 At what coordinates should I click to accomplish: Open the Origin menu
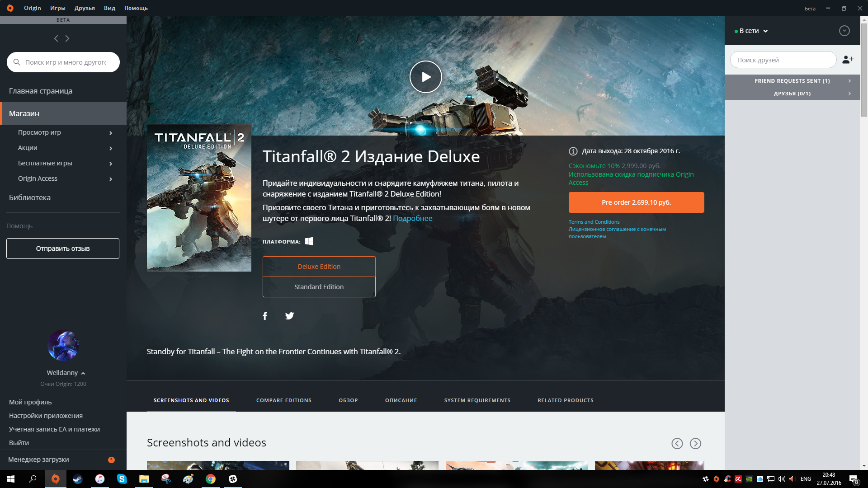[33, 8]
